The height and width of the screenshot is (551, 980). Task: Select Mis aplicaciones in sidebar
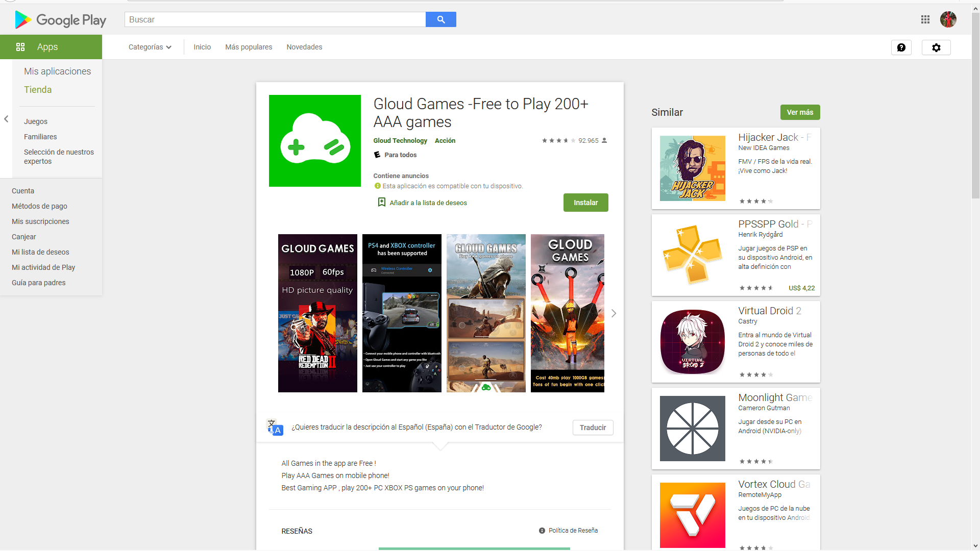[x=57, y=71]
